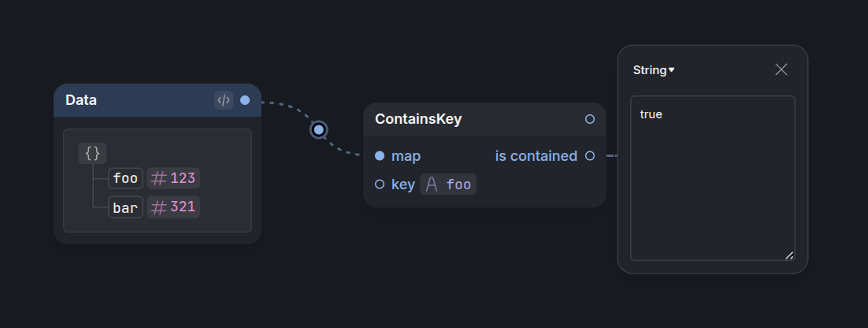Click the ContainsKey node title
Viewport: 868px width, 328px height.
(x=418, y=119)
